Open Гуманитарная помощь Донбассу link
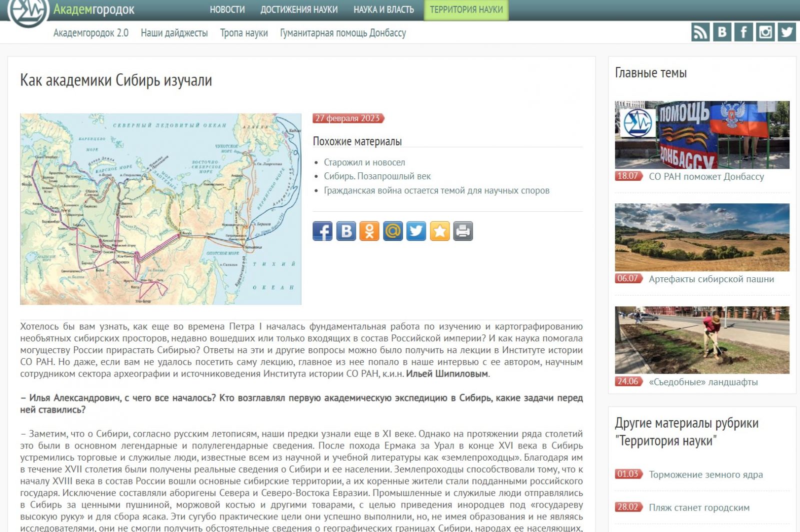This screenshot has height=532, width=800. [x=342, y=33]
